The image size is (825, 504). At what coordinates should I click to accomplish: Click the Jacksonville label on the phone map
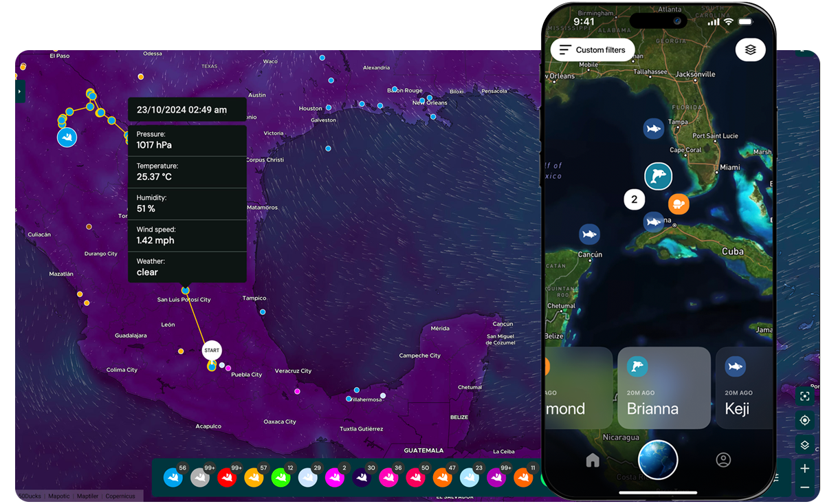click(695, 74)
